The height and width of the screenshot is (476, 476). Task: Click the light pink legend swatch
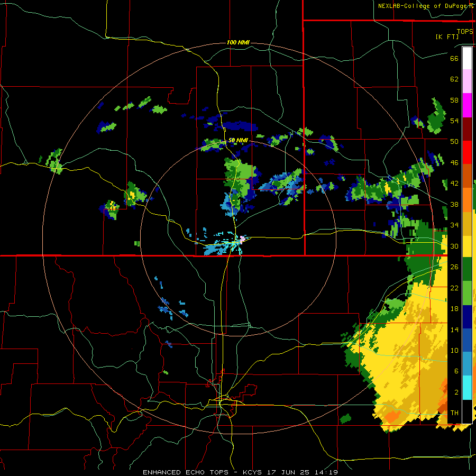(467, 81)
